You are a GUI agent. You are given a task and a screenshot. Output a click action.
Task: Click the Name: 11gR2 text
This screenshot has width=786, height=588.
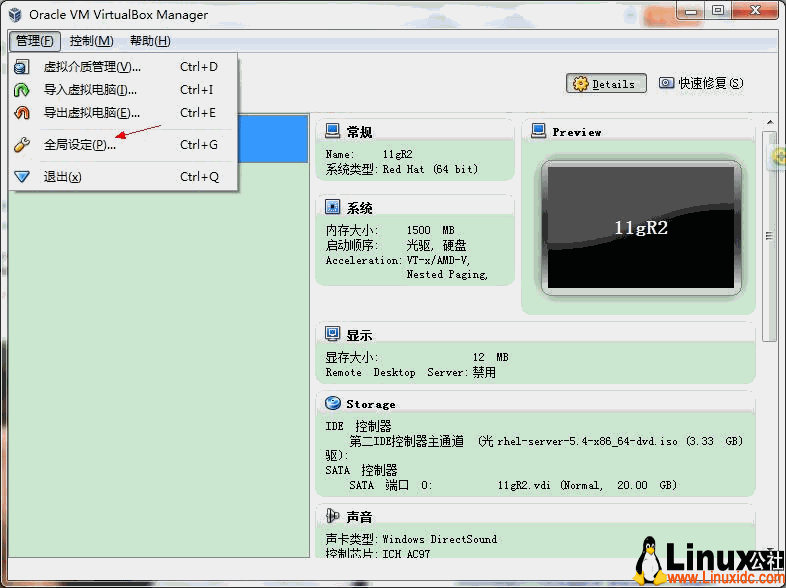coord(369,154)
